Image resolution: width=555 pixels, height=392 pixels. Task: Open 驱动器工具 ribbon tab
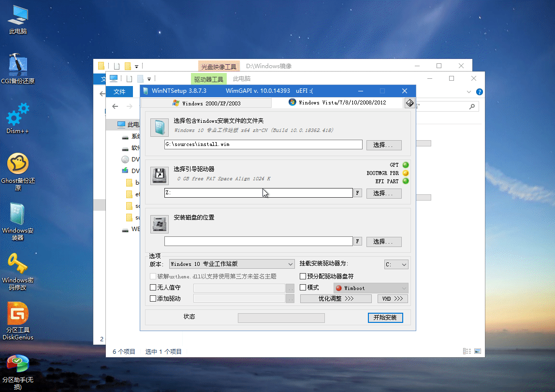coord(208,79)
